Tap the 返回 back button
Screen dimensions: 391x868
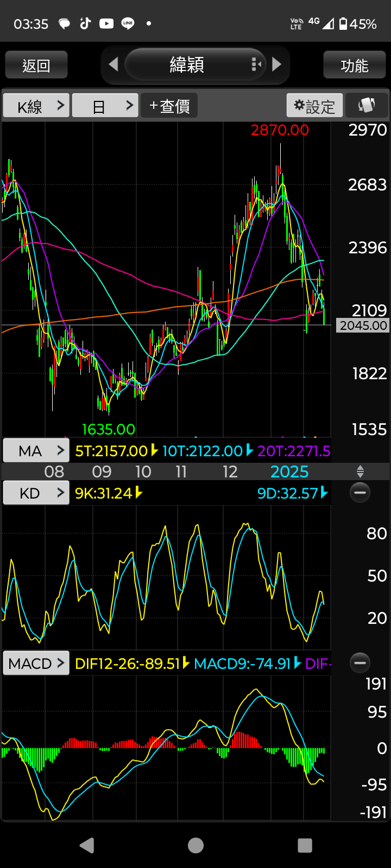click(36, 65)
